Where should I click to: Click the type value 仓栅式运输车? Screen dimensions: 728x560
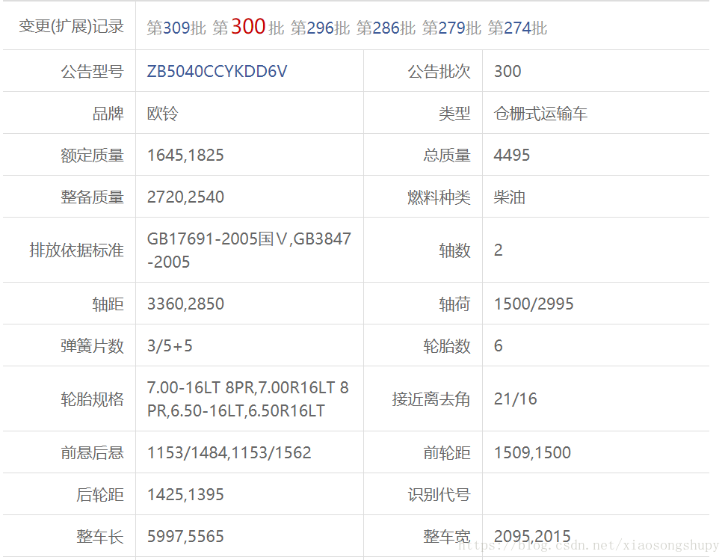540,114
